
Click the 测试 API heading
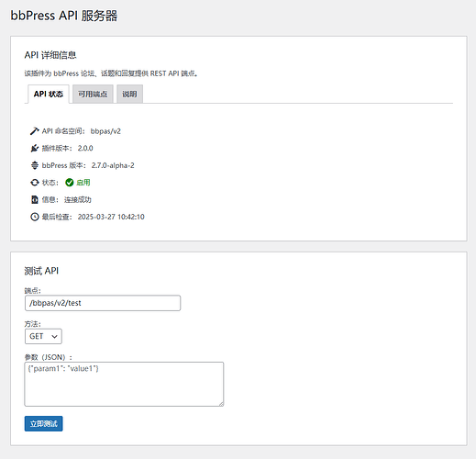[x=41, y=271]
